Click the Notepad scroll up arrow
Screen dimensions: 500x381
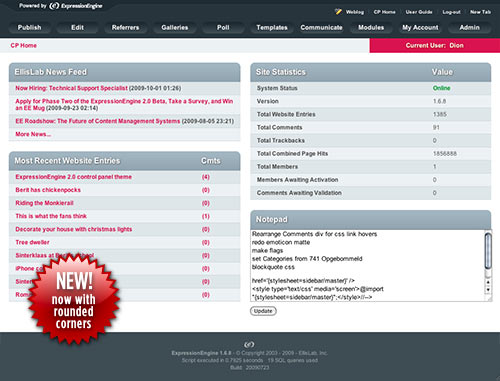(488, 282)
